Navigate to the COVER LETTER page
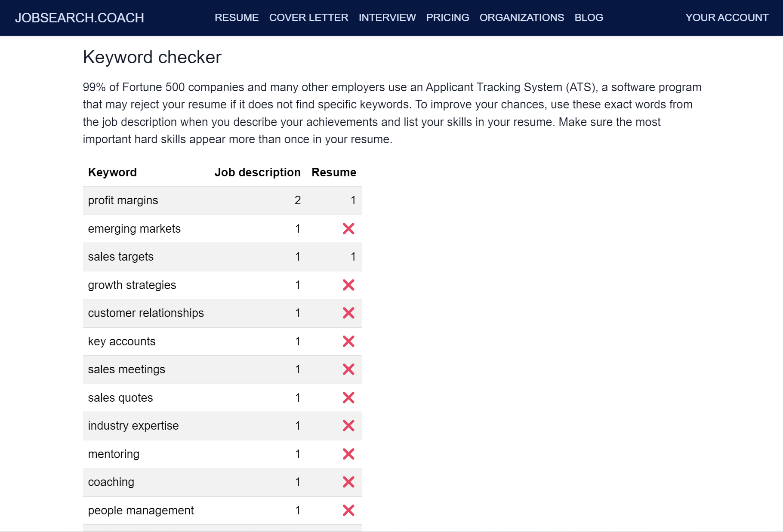Screen dimensions: 783x532 pos(308,18)
